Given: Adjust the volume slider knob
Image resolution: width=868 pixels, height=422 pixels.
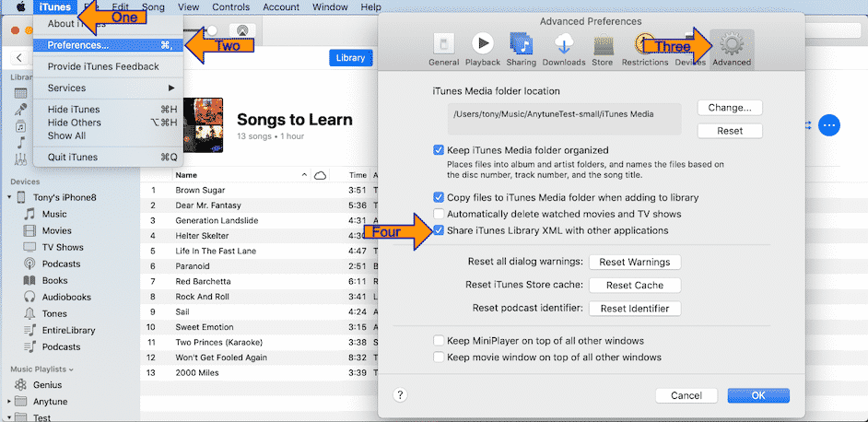Looking at the screenshot, I should coord(211,30).
